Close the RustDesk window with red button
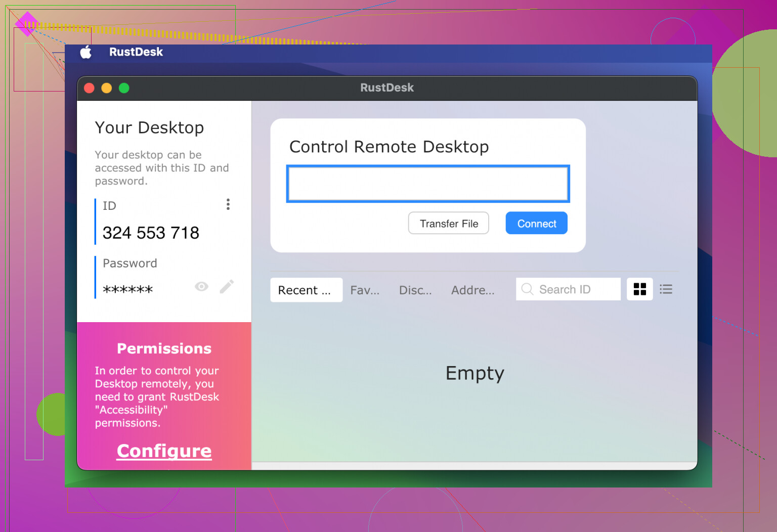The image size is (777, 532). coord(90,88)
